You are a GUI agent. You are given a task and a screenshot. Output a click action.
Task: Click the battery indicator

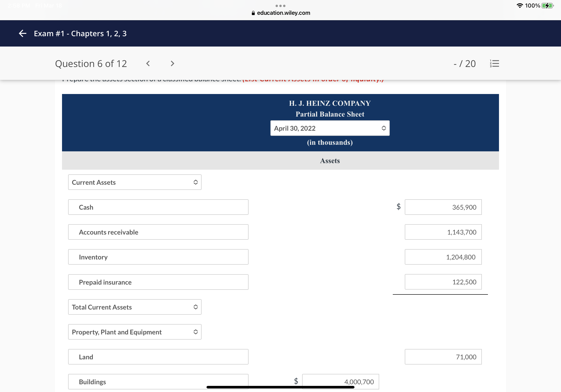[x=547, y=5]
